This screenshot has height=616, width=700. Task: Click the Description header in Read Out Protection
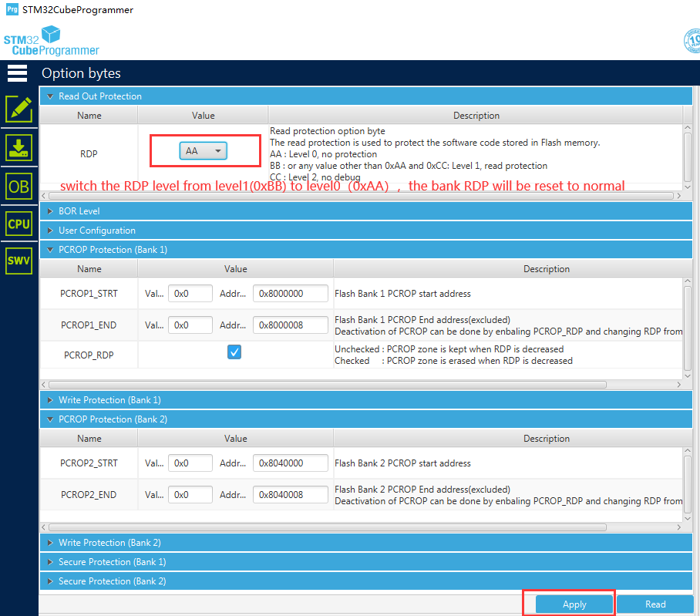point(476,115)
